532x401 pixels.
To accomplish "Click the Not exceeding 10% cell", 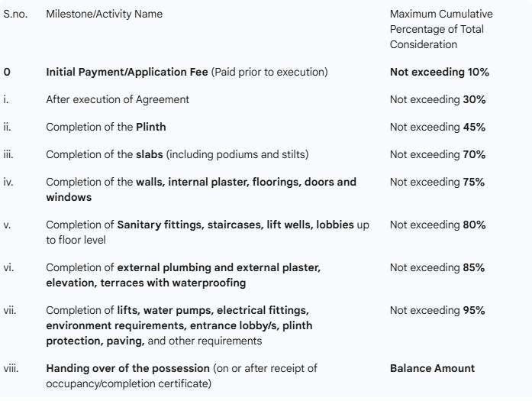I will 439,72.
